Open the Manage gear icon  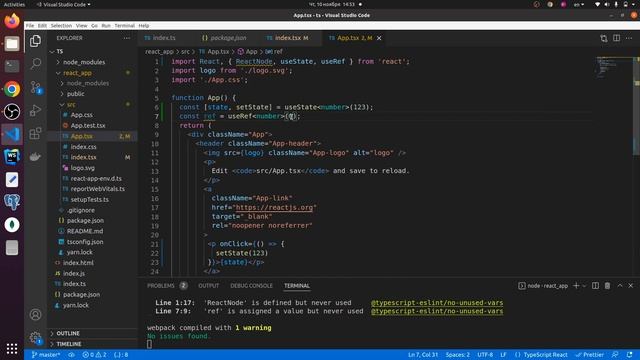click(36, 338)
